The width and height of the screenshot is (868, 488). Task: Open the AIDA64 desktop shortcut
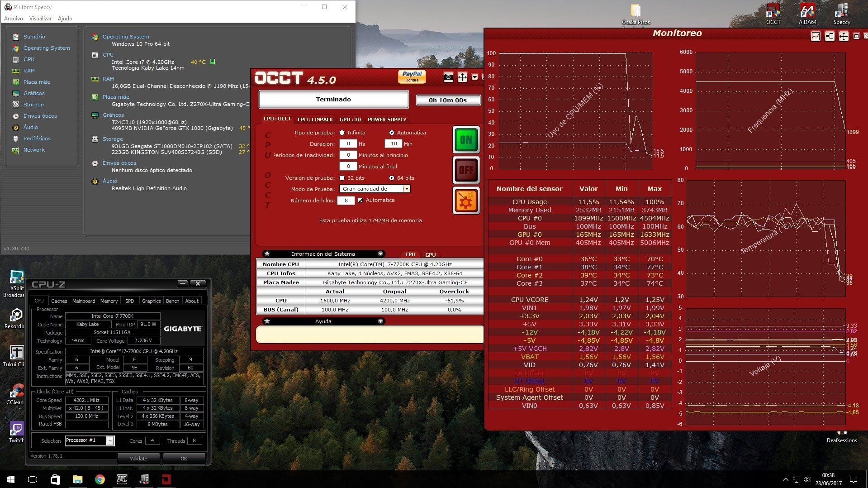pos(807,14)
